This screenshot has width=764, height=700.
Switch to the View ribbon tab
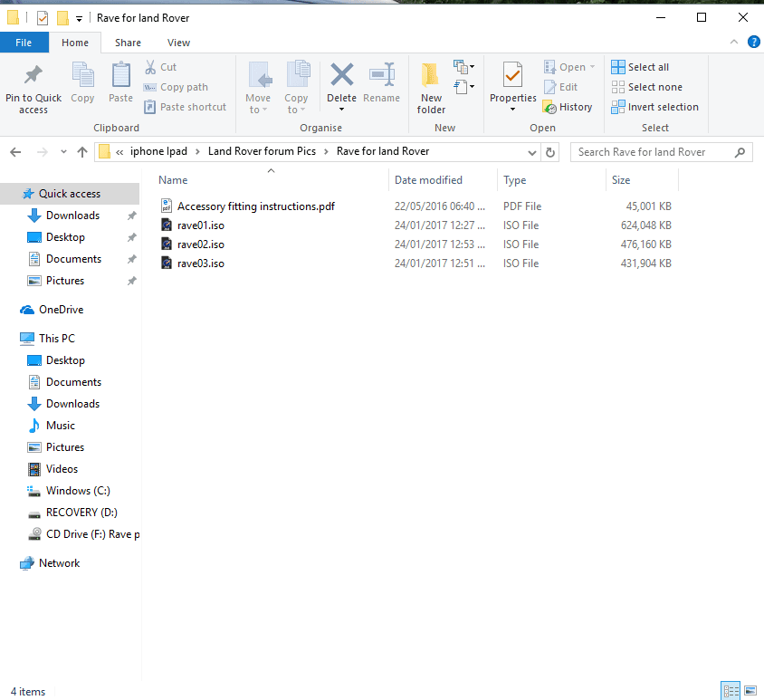(179, 43)
